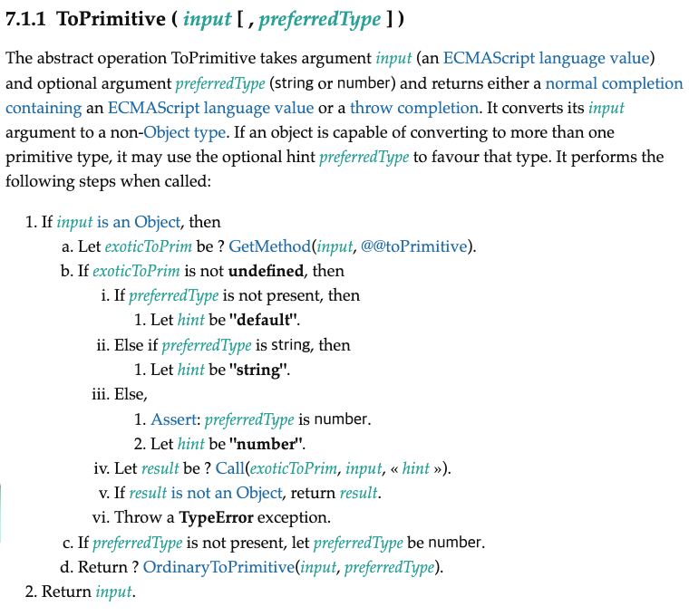Select hint variable in the "default" step
Screen dimensions: 689x616
pos(191,321)
